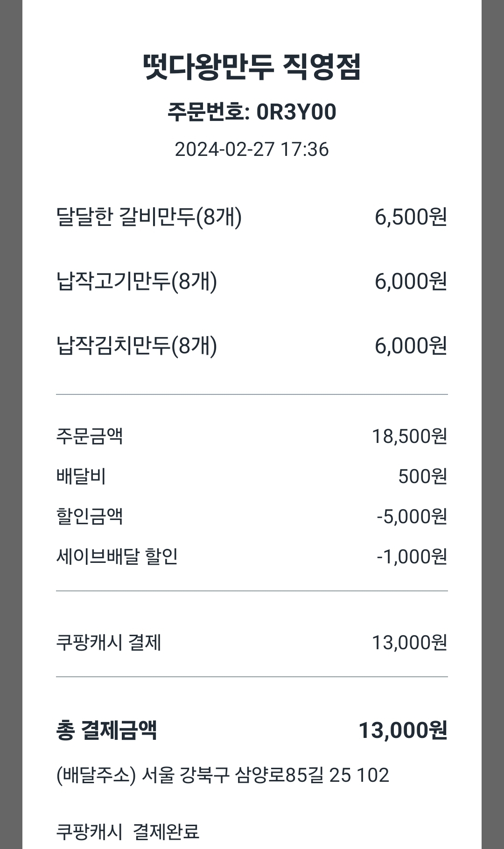Click the 쿠팡캐시 결제완료 status text
The height and width of the screenshot is (849, 504).
127,832
